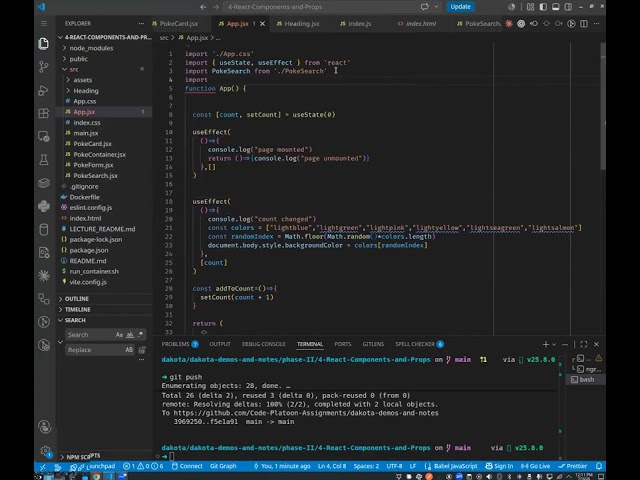Open the Run and Debug view
The height and width of the screenshot is (480, 640).
[44, 90]
